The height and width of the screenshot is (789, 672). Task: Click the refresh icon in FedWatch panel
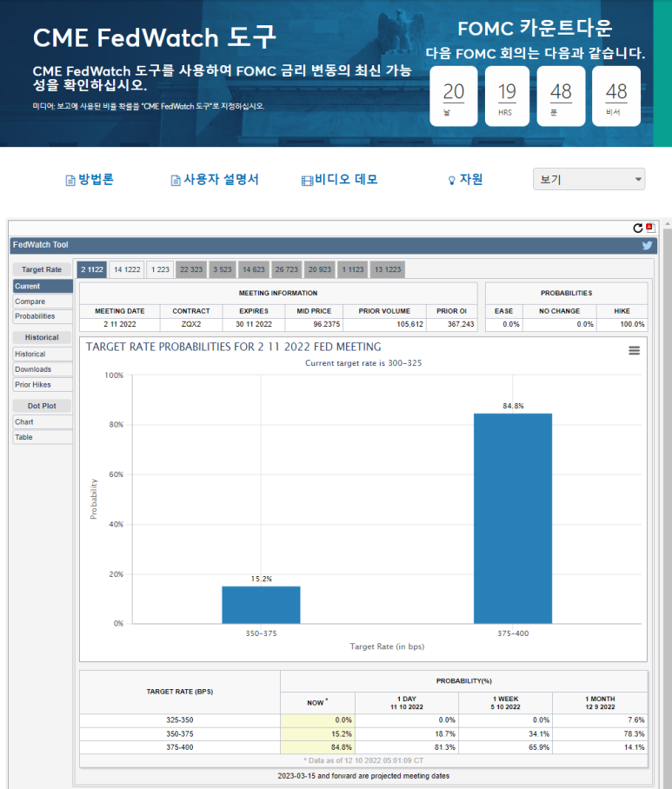pos(638,228)
